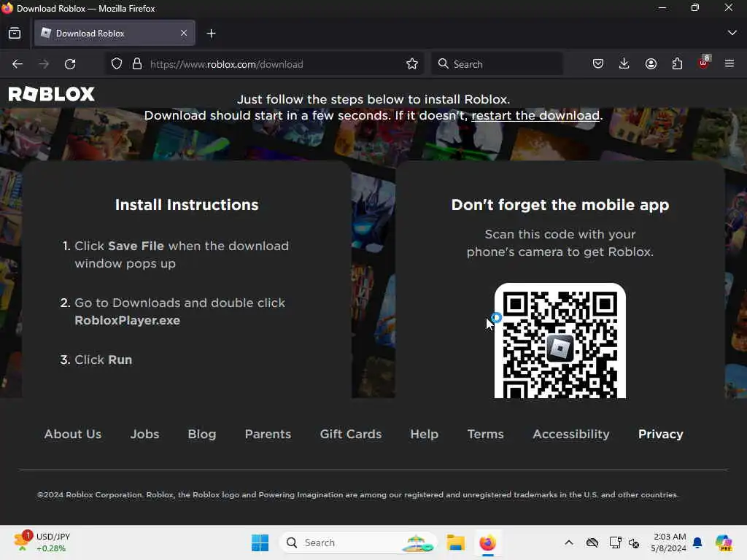The height and width of the screenshot is (560, 747).
Task: Open Firefox application hamburger menu
Action: click(729, 64)
